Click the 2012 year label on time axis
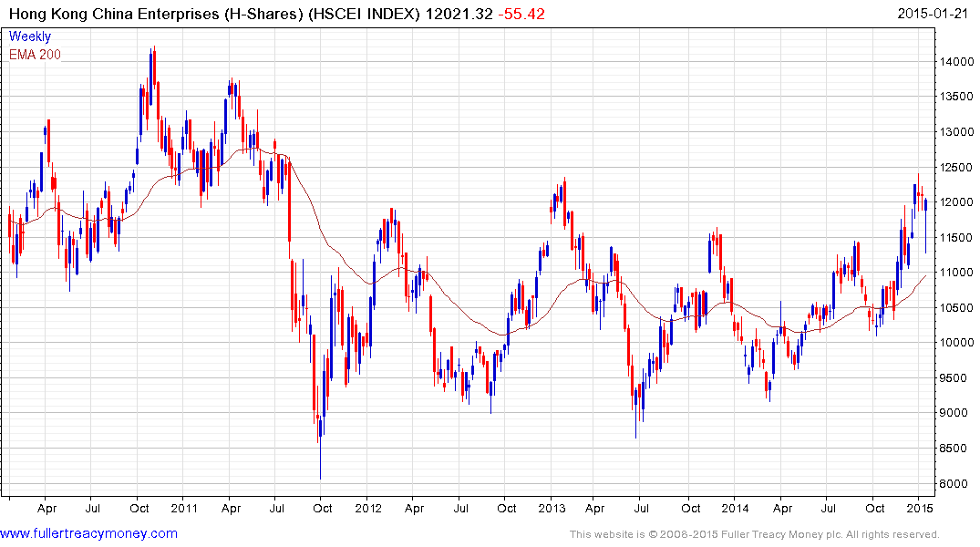980x547 pixels. [x=368, y=508]
